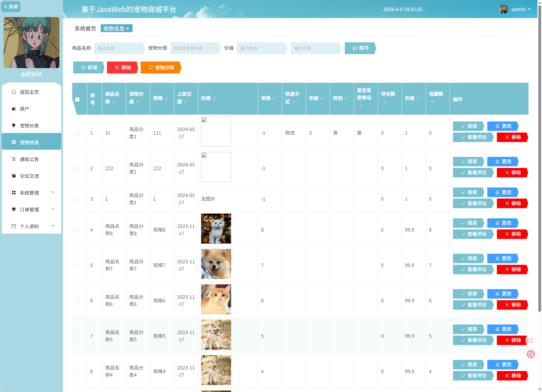
Task: Click the orange 宠物分类 button
Action: [x=161, y=67]
